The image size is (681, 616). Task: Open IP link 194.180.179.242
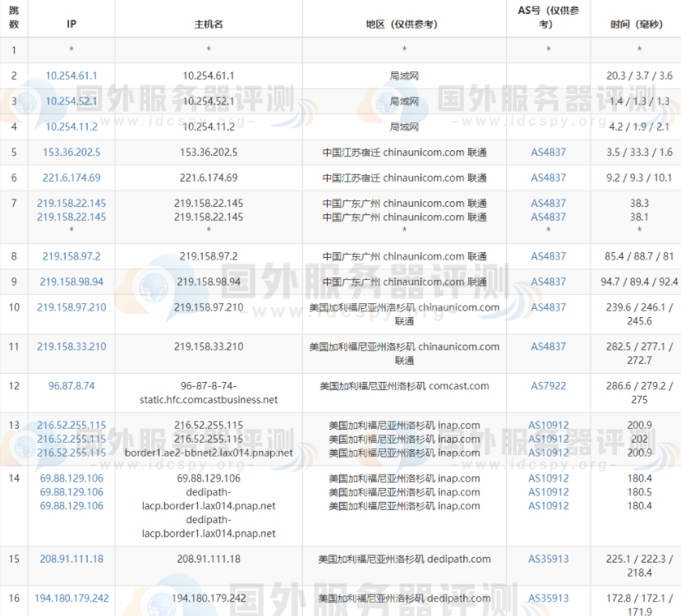coord(71,598)
